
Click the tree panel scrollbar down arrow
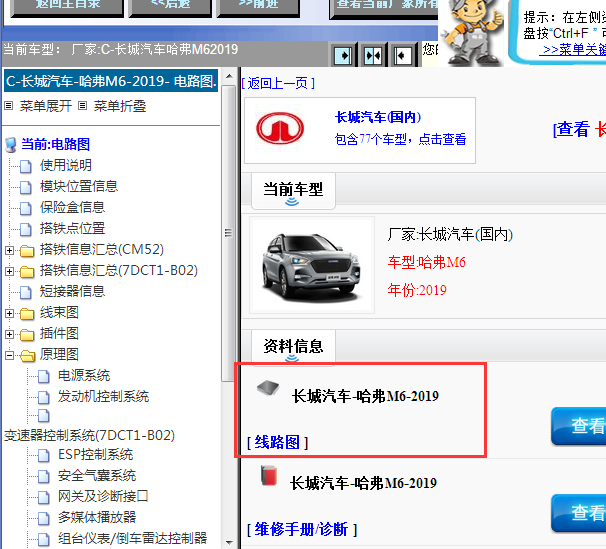point(229,542)
